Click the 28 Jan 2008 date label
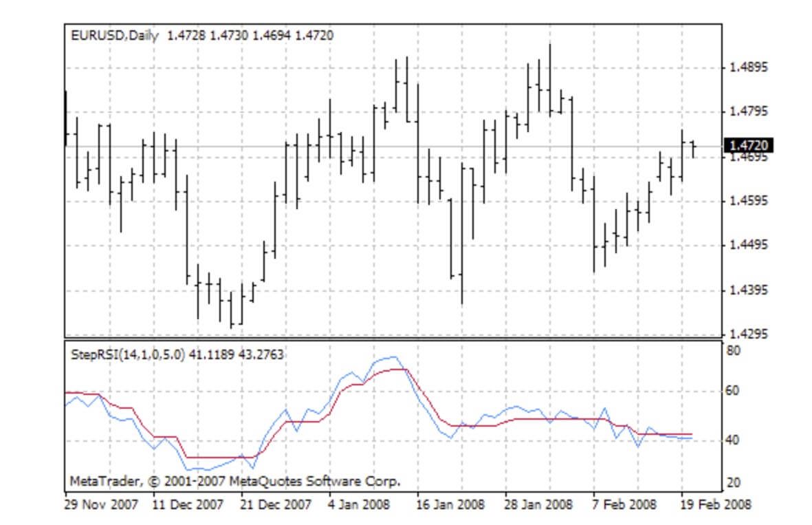 [x=538, y=504]
